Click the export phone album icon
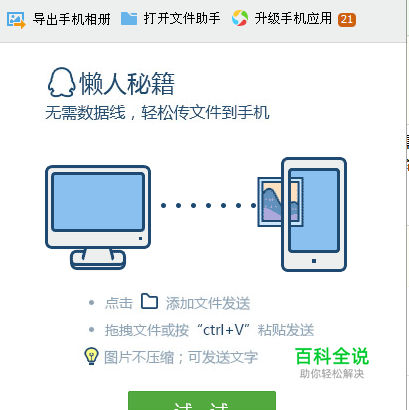 pyautogui.click(x=16, y=20)
